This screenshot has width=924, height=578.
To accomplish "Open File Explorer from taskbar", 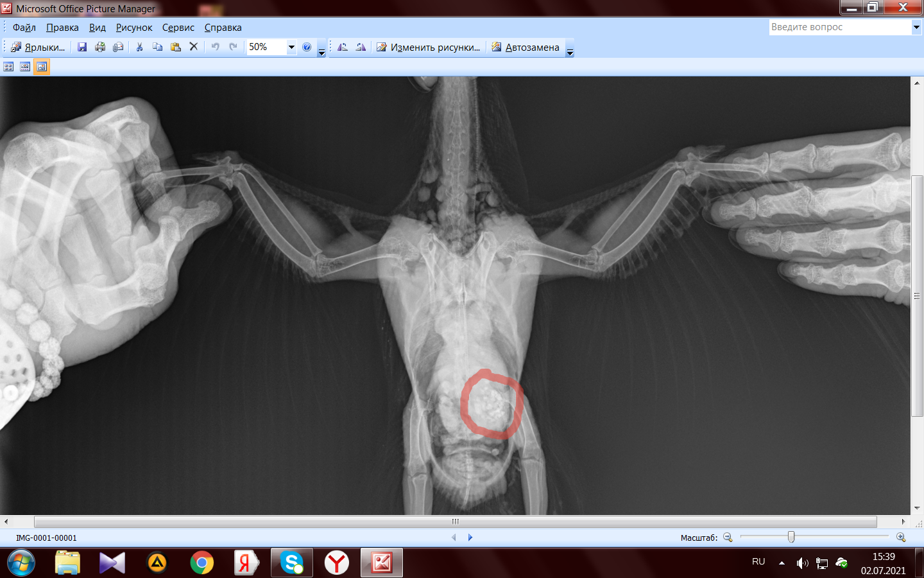I will 67,563.
